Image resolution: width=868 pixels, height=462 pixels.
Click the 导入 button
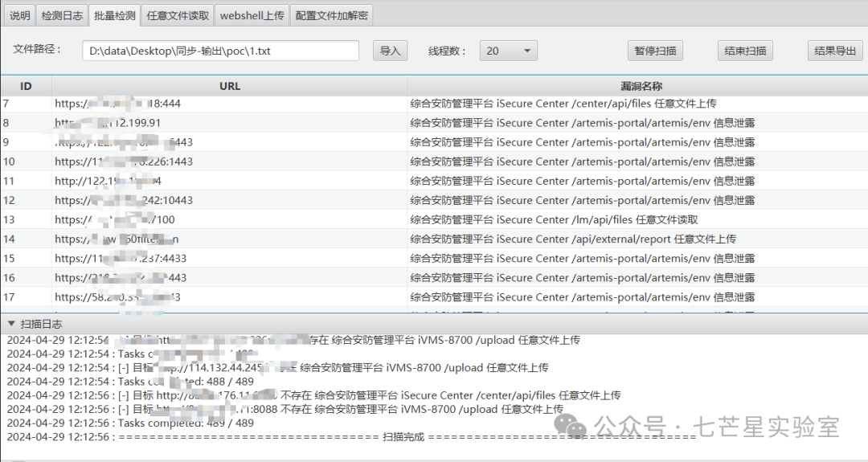coord(391,51)
